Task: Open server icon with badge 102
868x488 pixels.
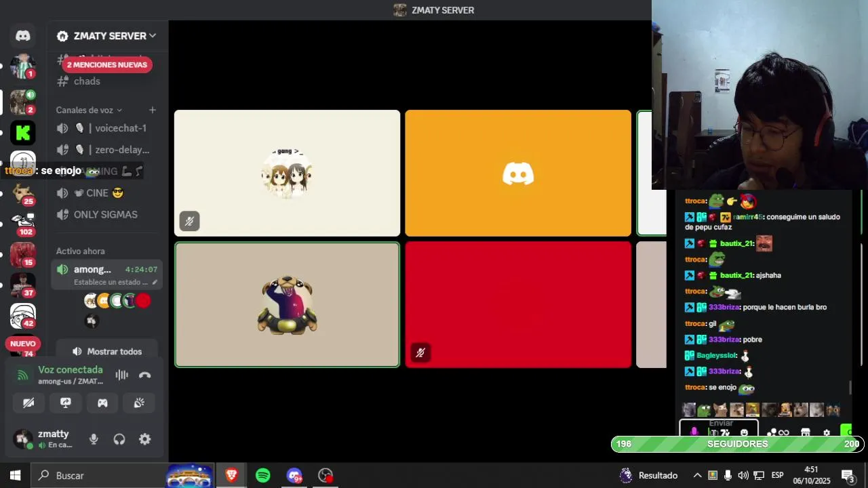Action: click(22, 224)
